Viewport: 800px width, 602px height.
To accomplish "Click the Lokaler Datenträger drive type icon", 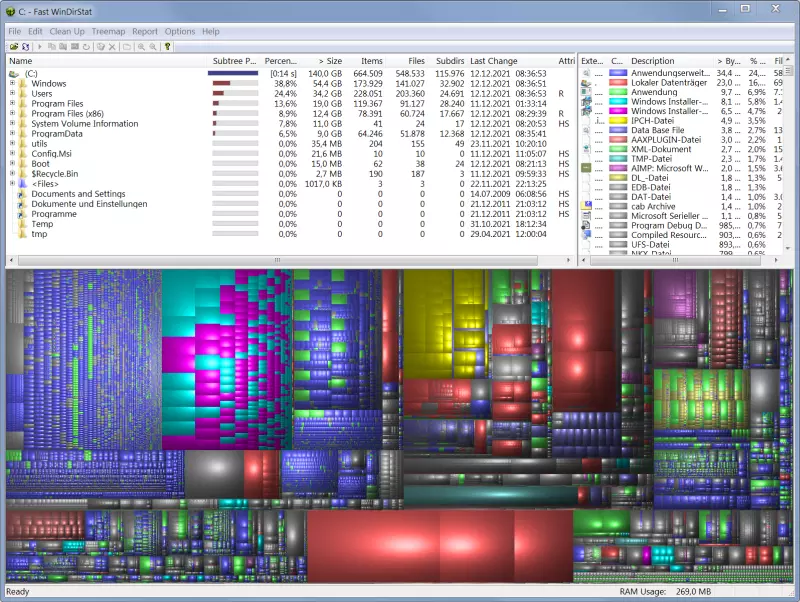I will click(587, 83).
